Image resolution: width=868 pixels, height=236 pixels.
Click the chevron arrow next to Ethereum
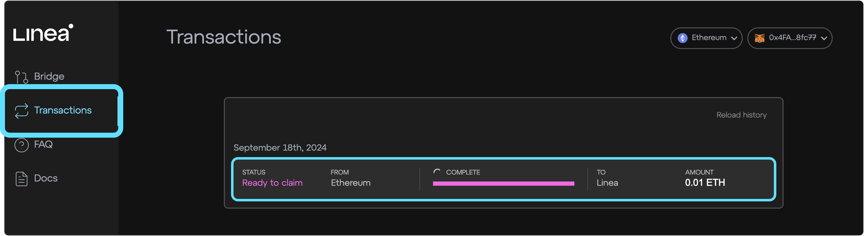point(734,39)
